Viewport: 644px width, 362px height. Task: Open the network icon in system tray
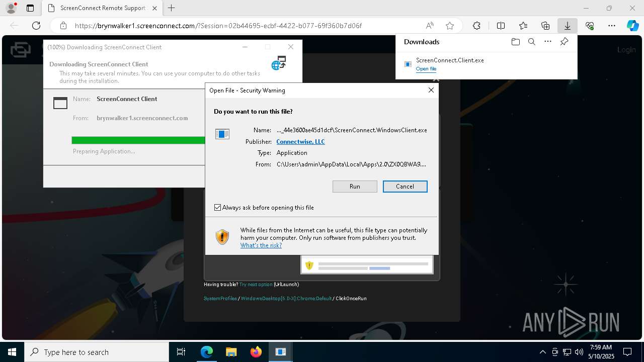click(x=567, y=352)
